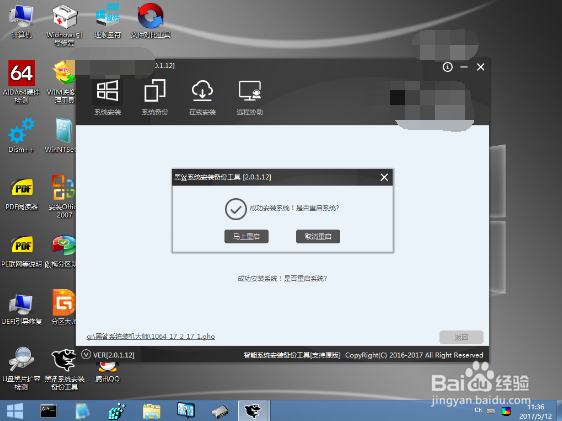562x421 pixels.
Task: Open the Windows password repair first-aid icon
Action: 65,24
